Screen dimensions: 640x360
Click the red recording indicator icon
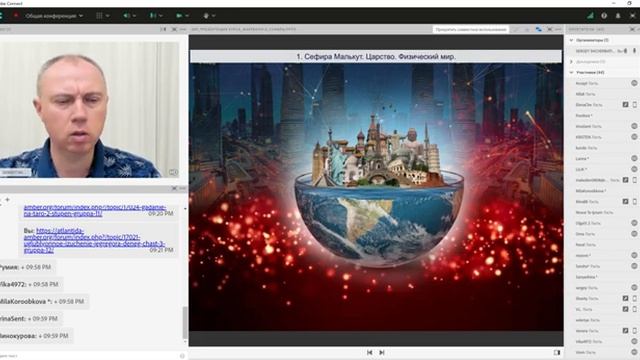[16, 16]
